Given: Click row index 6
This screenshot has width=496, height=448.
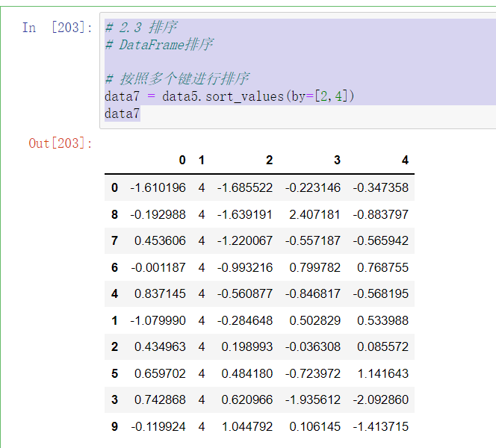Looking at the screenshot, I should pyautogui.click(x=114, y=267).
